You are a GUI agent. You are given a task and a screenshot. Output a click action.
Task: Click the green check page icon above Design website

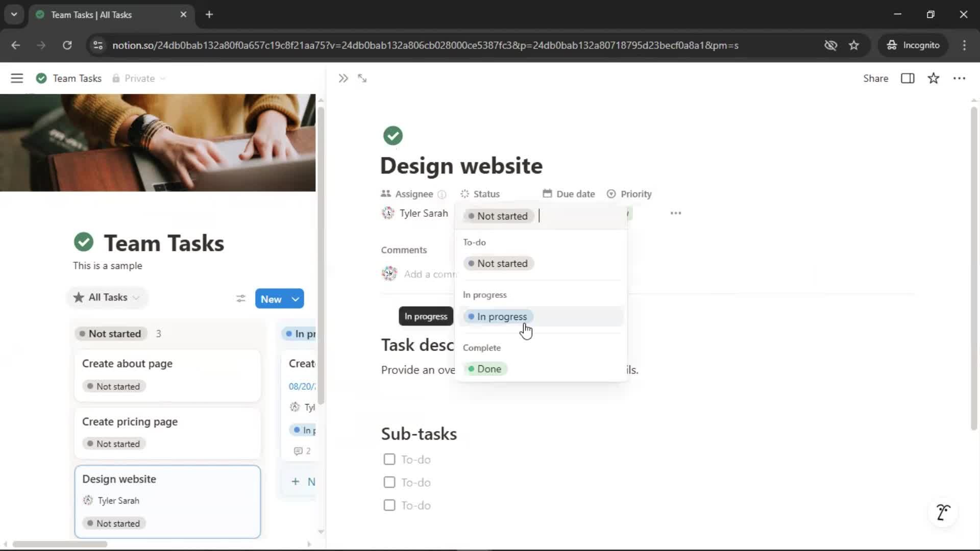(393, 136)
